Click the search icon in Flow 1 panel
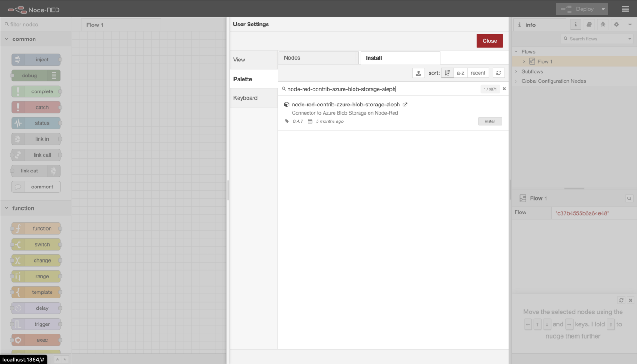Viewport: 637px width, 364px height. (629, 198)
